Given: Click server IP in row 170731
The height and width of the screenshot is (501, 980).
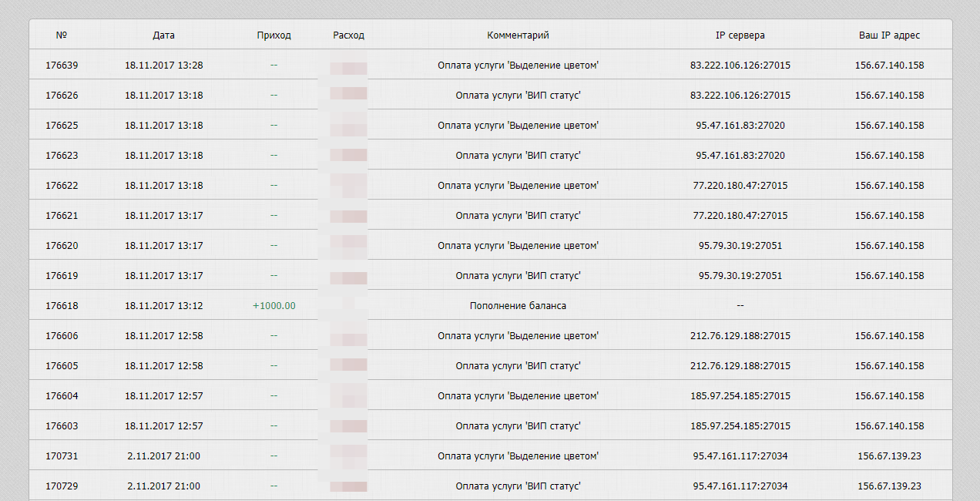Looking at the screenshot, I should tap(740, 456).
